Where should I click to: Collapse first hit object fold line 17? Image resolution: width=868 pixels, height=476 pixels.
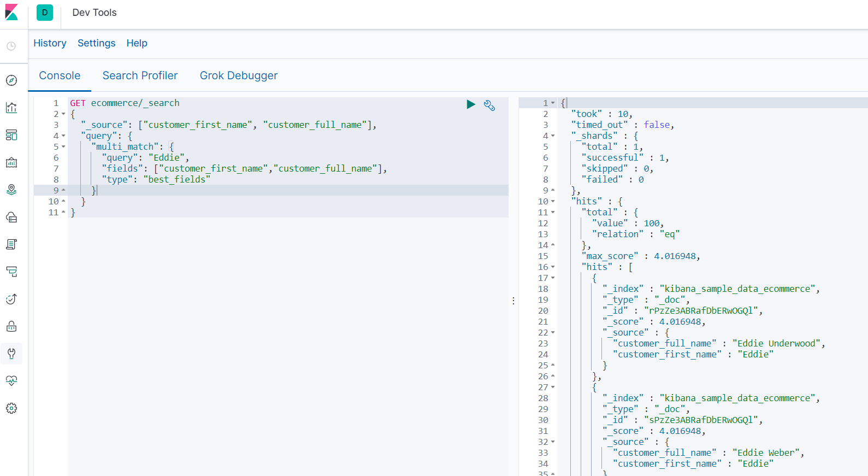click(x=553, y=278)
